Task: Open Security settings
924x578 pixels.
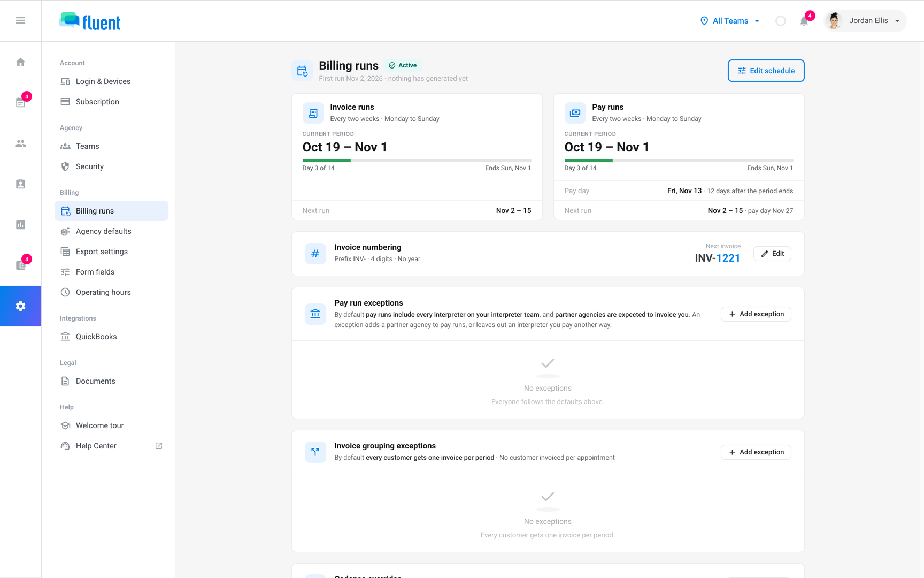Action: [x=111, y=166]
